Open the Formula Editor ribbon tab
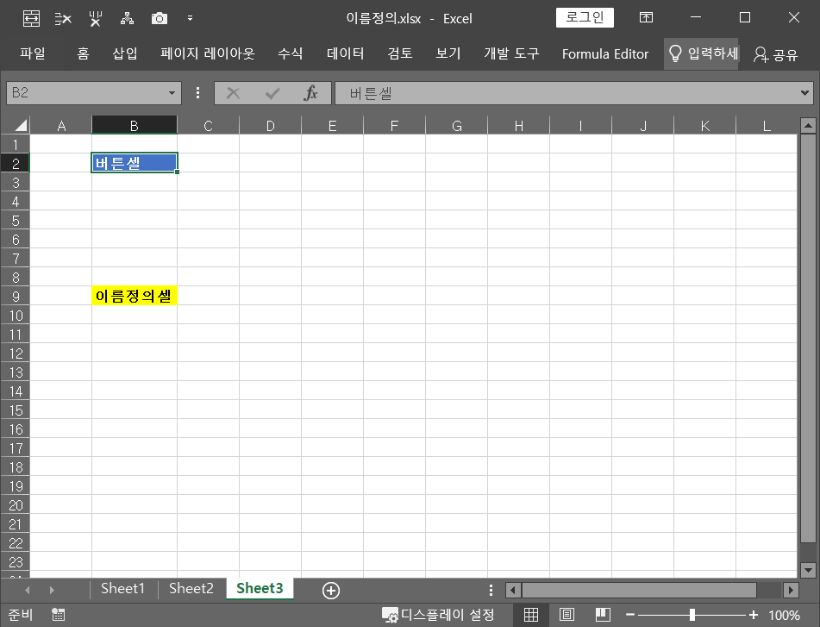 605,54
